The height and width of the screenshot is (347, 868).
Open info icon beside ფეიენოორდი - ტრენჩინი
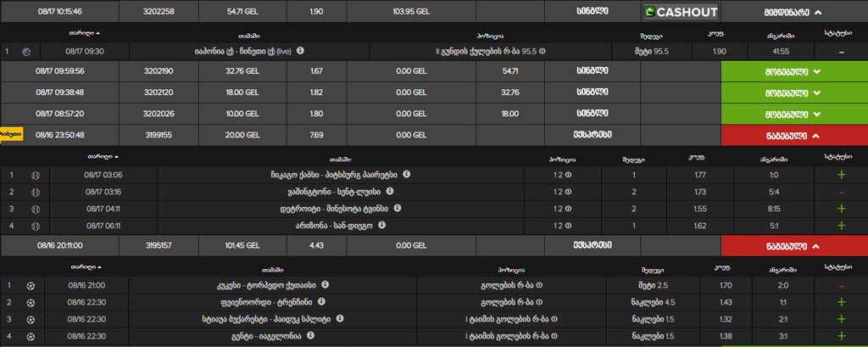321,302
